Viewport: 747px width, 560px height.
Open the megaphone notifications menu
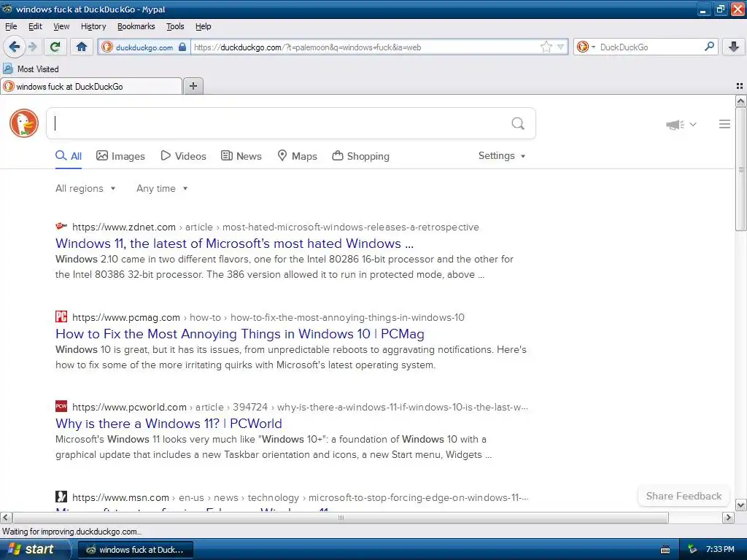click(681, 124)
